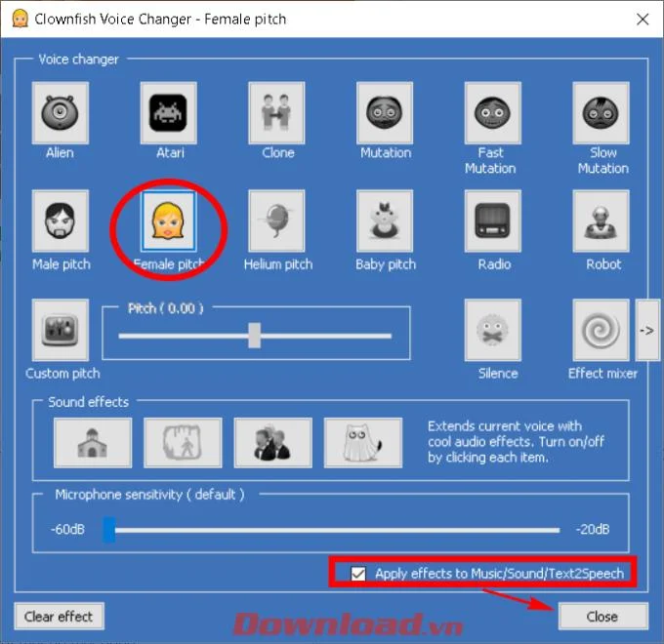This screenshot has height=644, width=664.
Task: Click the Pitch slider handle
Action: coord(255,336)
